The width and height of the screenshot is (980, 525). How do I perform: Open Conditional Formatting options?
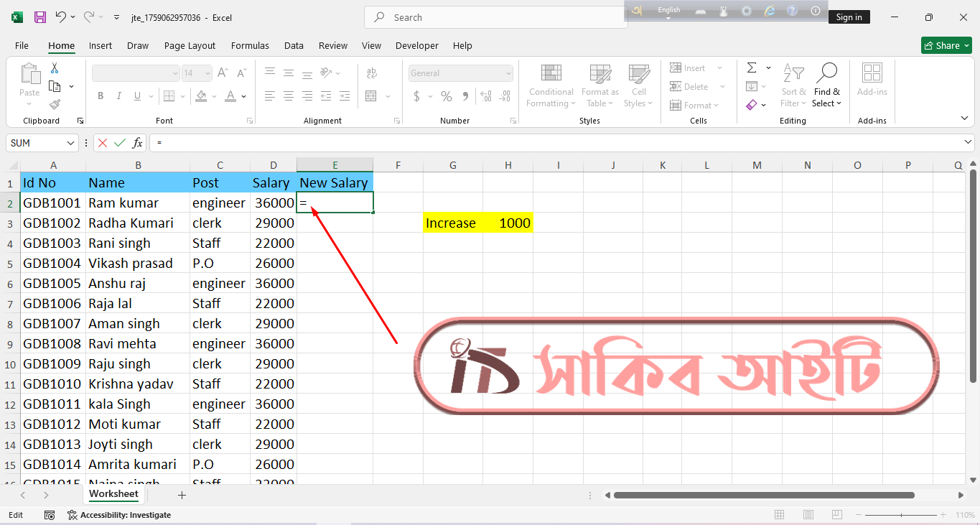pyautogui.click(x=551, y=86)
